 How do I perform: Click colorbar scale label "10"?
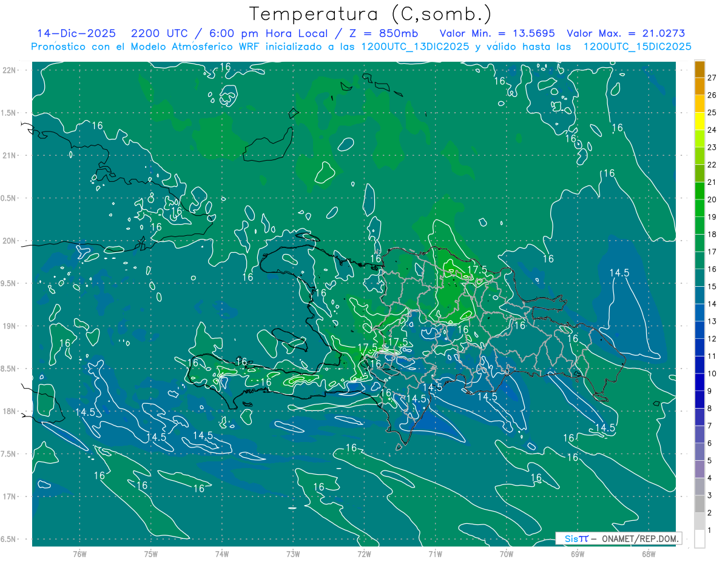(x=712, y=373)
